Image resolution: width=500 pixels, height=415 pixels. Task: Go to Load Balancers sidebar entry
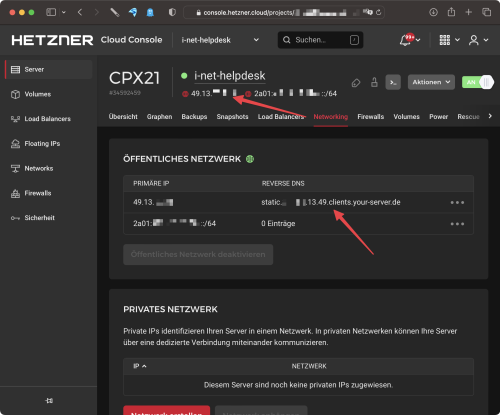click(48, 119)
